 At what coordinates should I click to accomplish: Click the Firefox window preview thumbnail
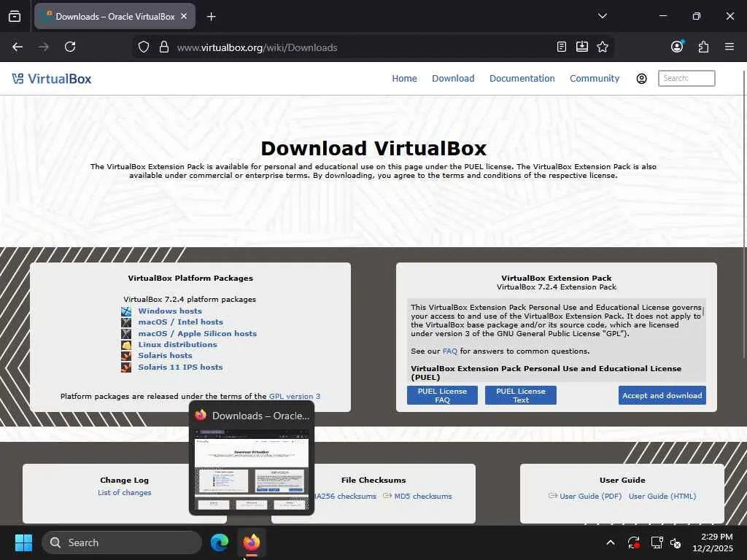(252, 469)
